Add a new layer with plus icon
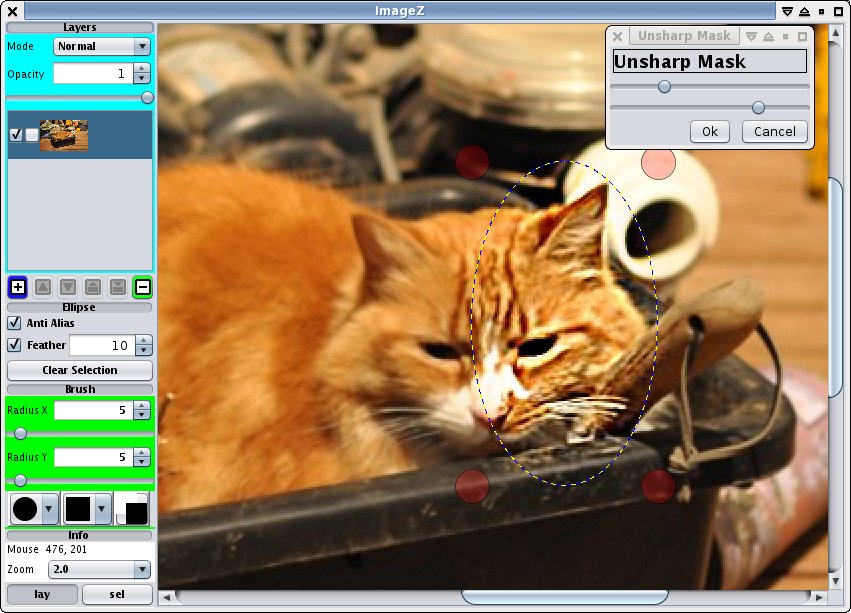Image resolution: width=851 pixels, height=613 pixels. 17,287
